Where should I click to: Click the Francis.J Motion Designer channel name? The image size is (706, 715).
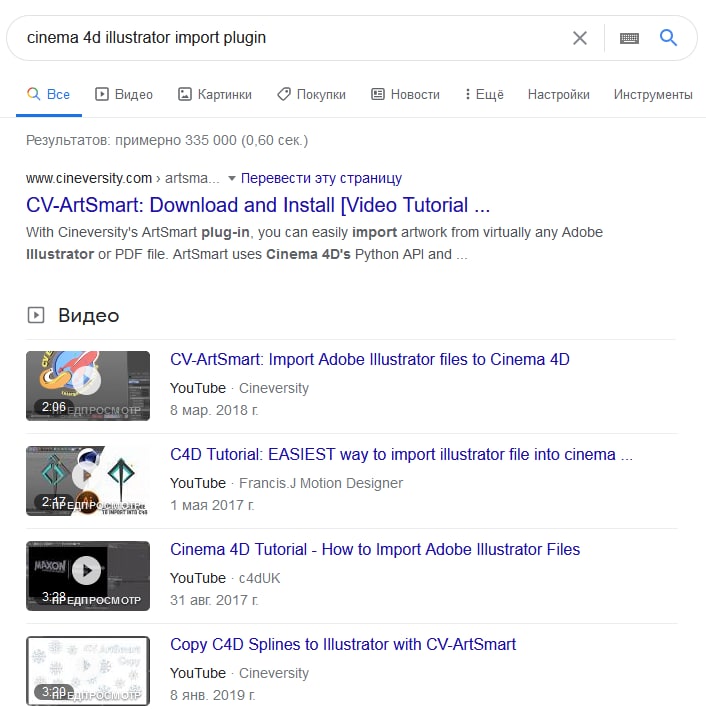point(321,483)
